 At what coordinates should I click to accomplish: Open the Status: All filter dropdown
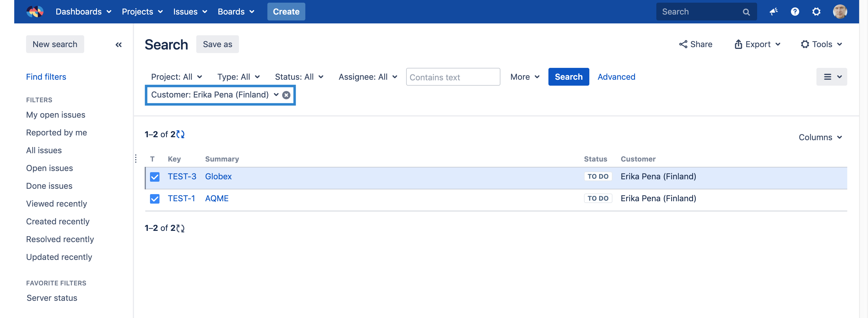click(299, 77)
